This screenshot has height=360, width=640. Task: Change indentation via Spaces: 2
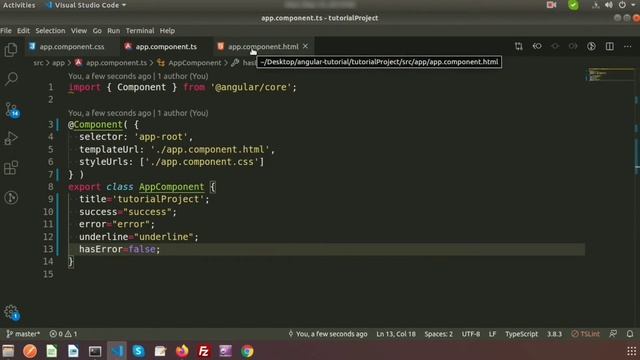[438, 334]
